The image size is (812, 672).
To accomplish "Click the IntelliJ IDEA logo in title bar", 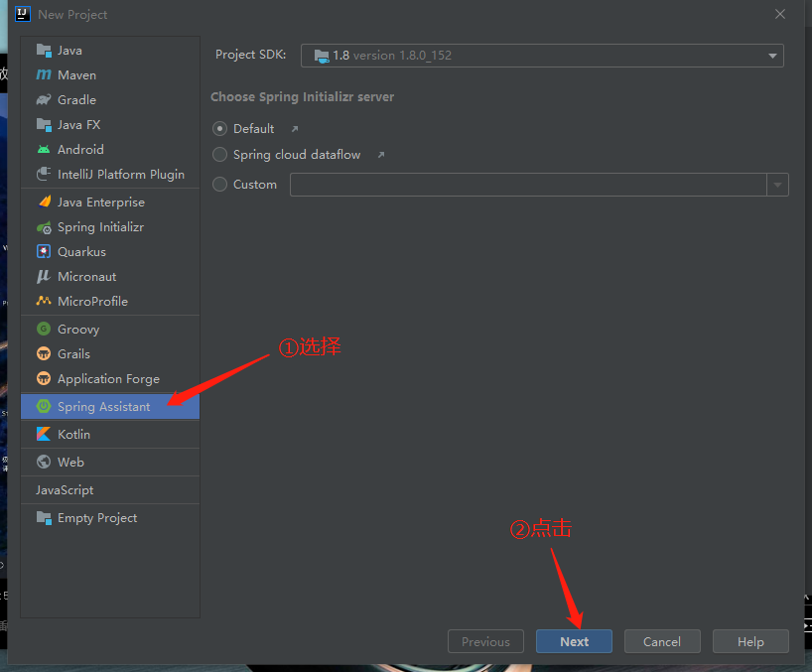I will (x=23, y=14).
